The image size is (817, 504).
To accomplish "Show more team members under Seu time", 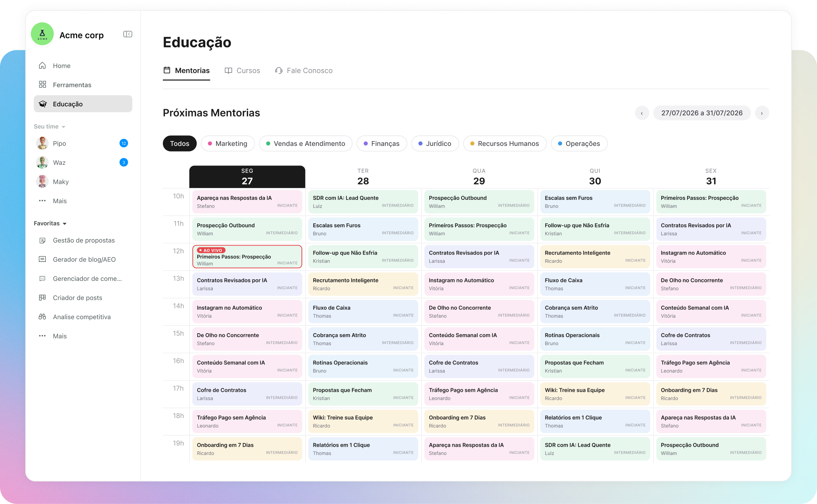I will [x=83, y=201].
